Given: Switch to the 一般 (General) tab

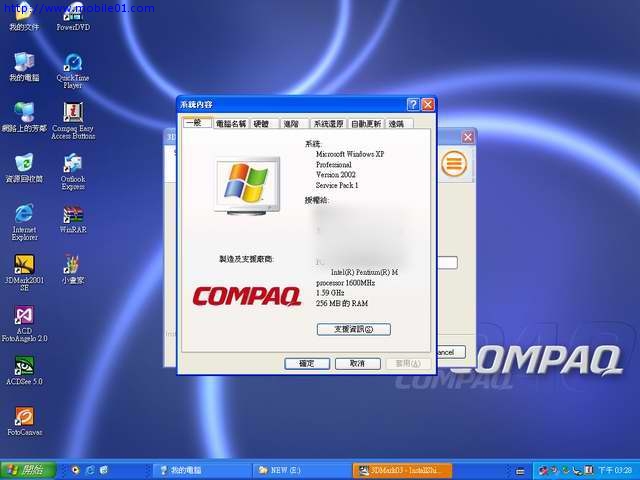Looking at the screenshot, I should coord(197,122).
